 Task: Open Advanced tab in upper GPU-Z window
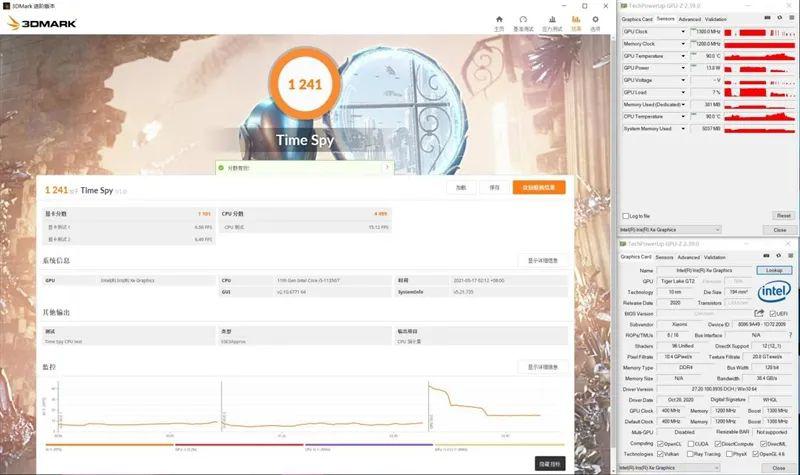(x=690, y=19)
